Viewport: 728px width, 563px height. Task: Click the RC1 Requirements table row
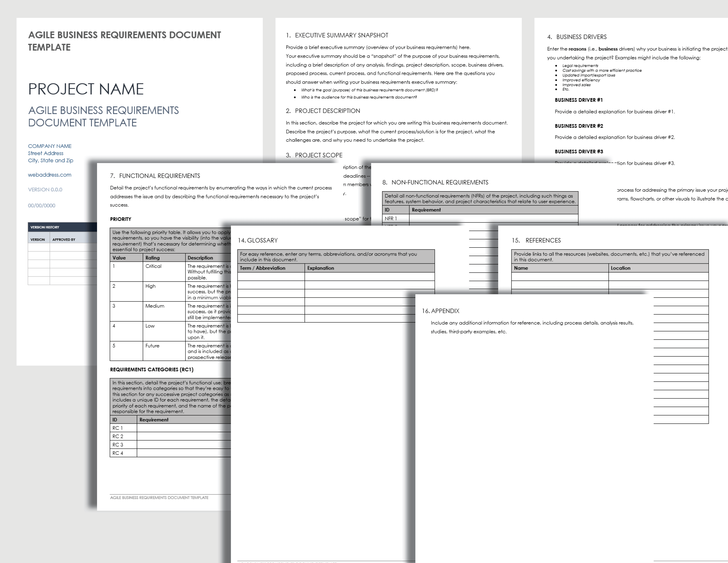pyautogui.click(x=165, y=428)
